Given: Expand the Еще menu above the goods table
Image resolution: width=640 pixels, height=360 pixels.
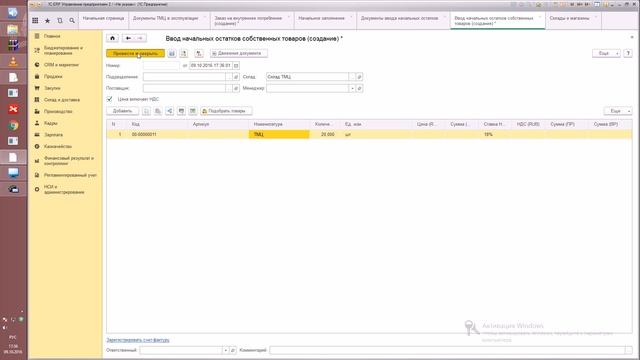Looking at the screenshot, I should coord(618,111).
